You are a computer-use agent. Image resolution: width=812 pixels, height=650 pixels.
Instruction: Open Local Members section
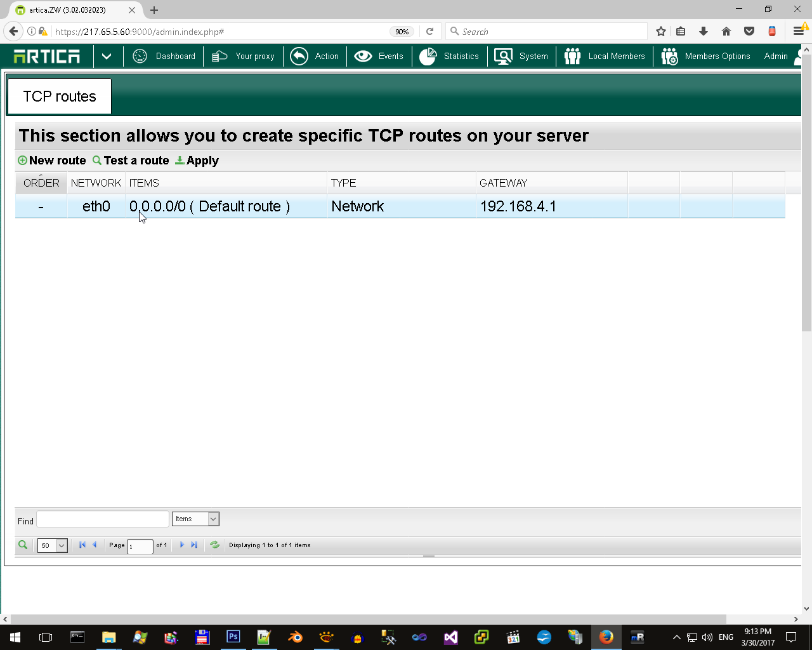(x=605, y=56)
